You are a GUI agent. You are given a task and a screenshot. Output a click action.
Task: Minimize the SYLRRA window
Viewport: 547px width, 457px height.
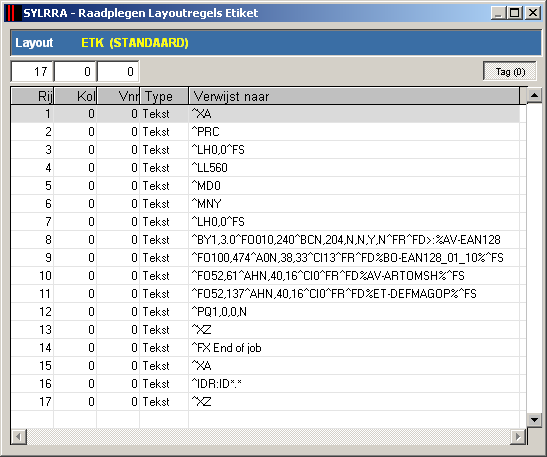[x=499, y=13]
